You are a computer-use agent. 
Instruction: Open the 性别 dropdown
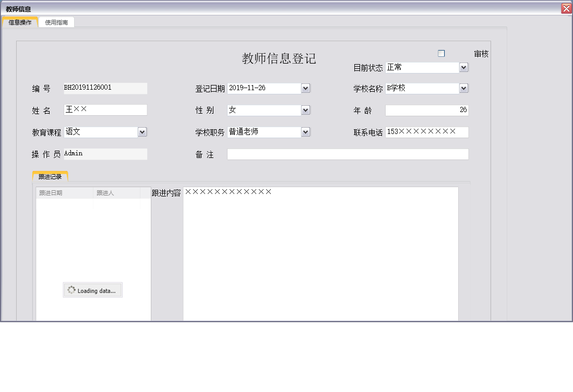tap(305, 110)
